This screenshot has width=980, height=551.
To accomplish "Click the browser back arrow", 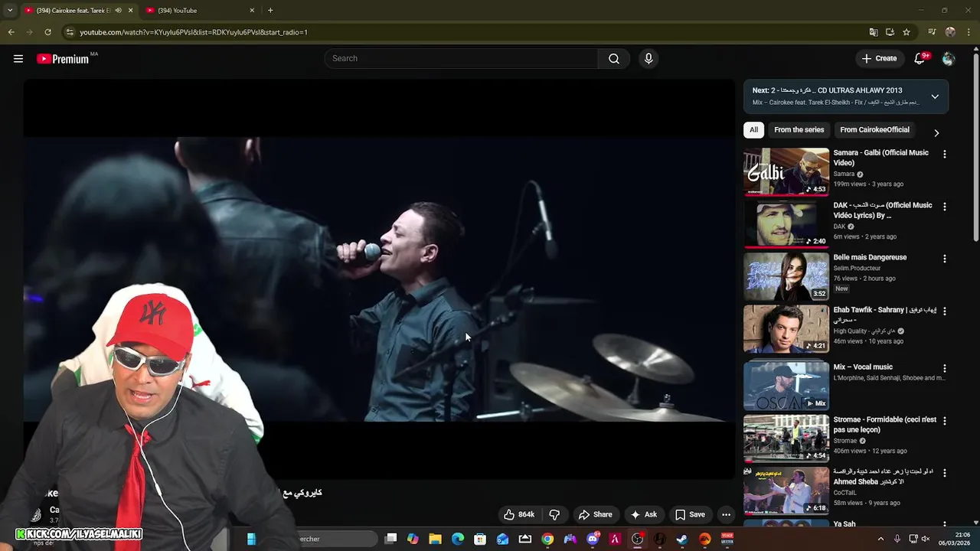I will click(11, 32).
